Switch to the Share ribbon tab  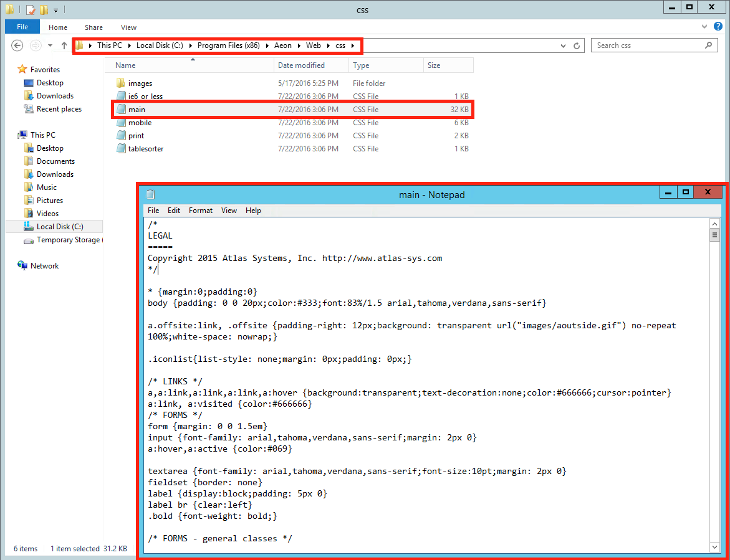[94, 27]
